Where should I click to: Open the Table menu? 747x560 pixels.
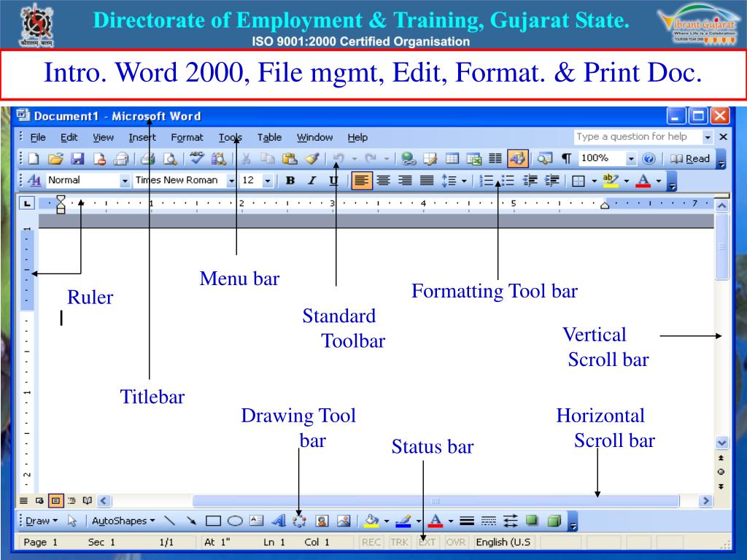[x=269, y=138]
